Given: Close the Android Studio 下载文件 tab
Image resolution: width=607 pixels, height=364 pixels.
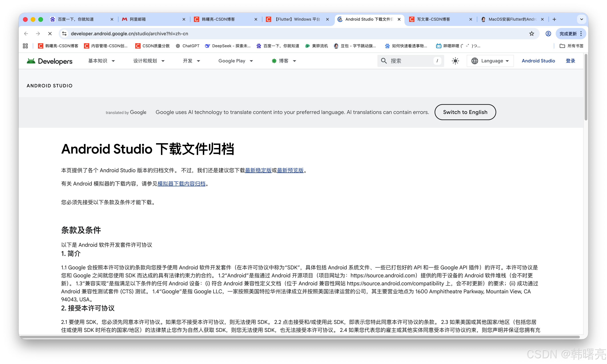Looking at the screenshot, I should point(399,19).
